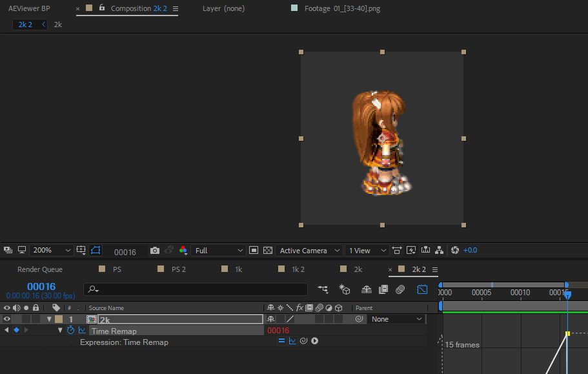Toggle the transparency grid icon

[x=268, y=251]
